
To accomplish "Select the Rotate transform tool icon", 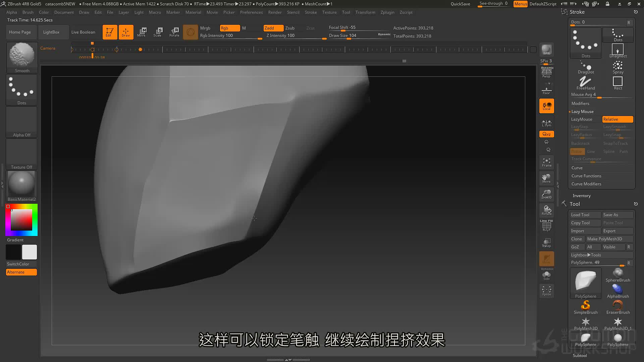I will point(174,32).
